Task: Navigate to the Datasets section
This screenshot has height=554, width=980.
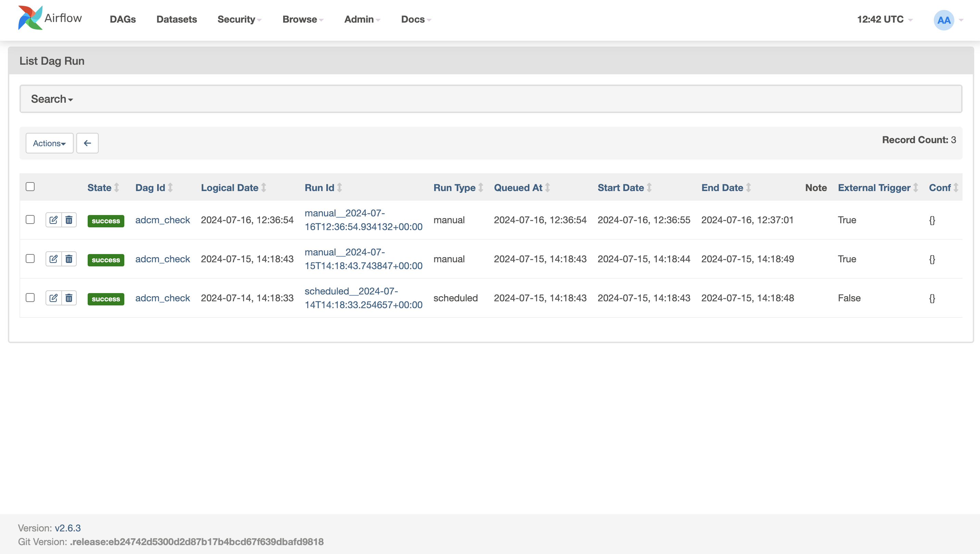Action: click(177, 20)
